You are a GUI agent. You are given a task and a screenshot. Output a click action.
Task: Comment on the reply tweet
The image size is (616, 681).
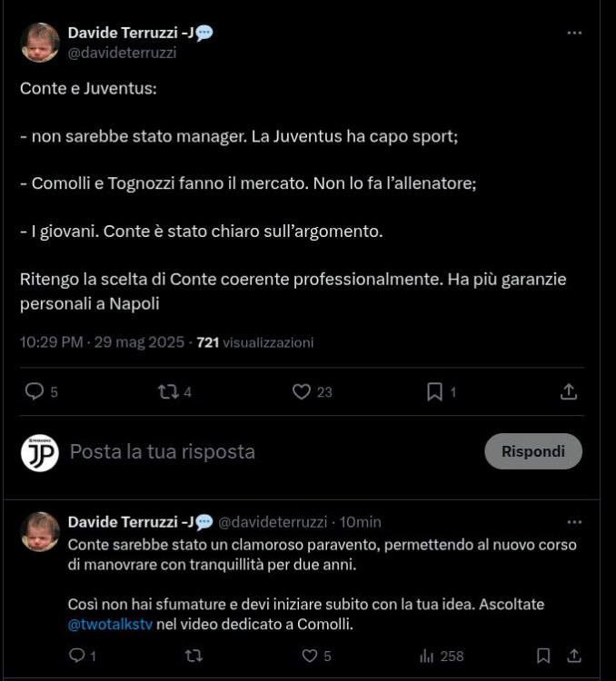tap(77, 656)
